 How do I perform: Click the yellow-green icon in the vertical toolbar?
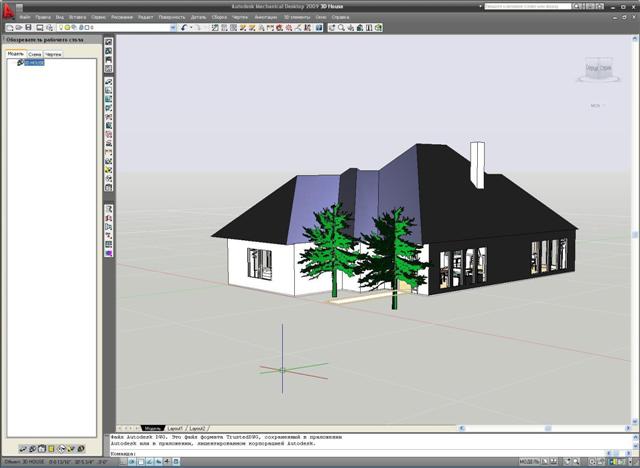pyautogui.click(x=109, y=170)
